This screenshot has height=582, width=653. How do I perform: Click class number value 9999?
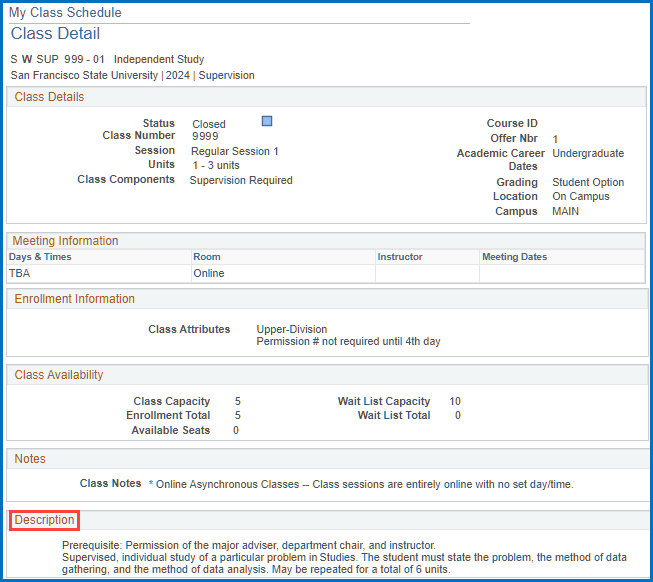[205, 136]
